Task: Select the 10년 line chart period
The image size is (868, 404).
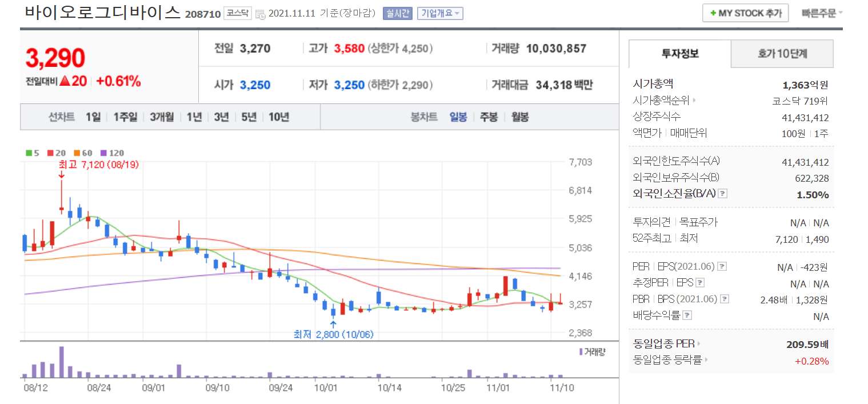Action: click(279, 117)
